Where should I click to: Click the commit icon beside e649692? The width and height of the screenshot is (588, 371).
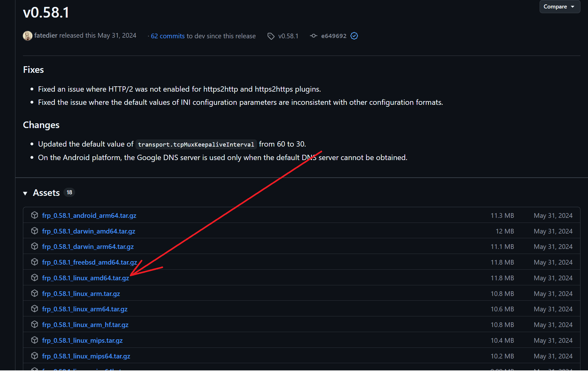pos(314,36)
